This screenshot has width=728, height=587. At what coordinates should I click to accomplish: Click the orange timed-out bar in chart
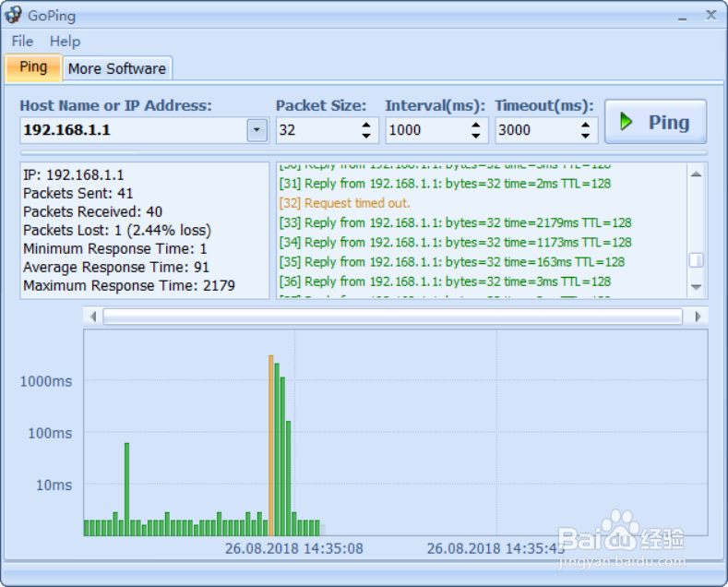point(271,446)
